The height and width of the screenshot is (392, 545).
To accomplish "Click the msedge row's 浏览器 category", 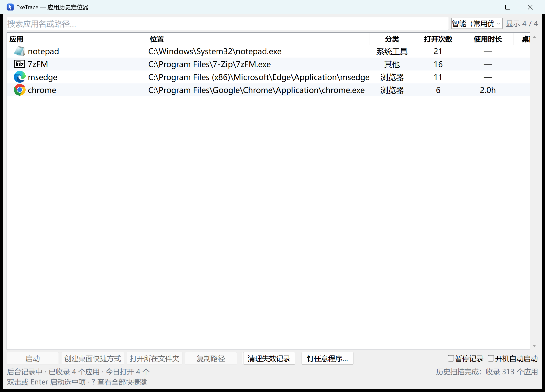I will pos(392,77).
